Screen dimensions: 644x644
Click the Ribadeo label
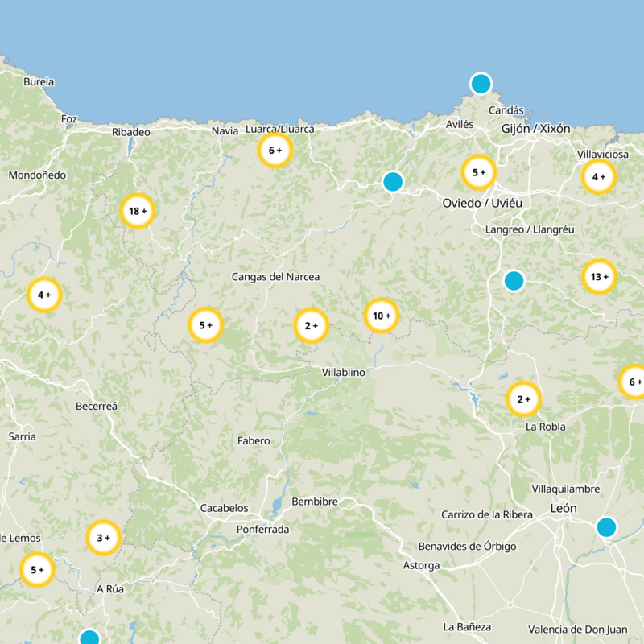click(x=131, y=132)
